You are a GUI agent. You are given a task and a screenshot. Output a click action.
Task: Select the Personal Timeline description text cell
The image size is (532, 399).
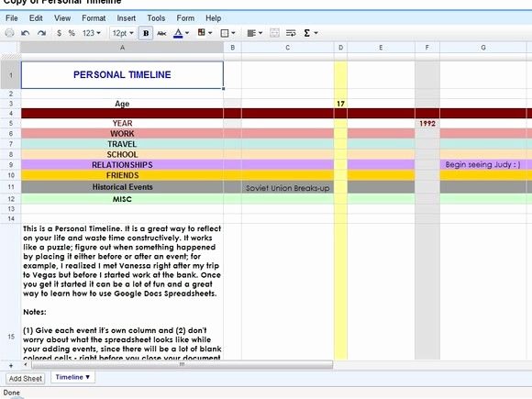point(122,292)
